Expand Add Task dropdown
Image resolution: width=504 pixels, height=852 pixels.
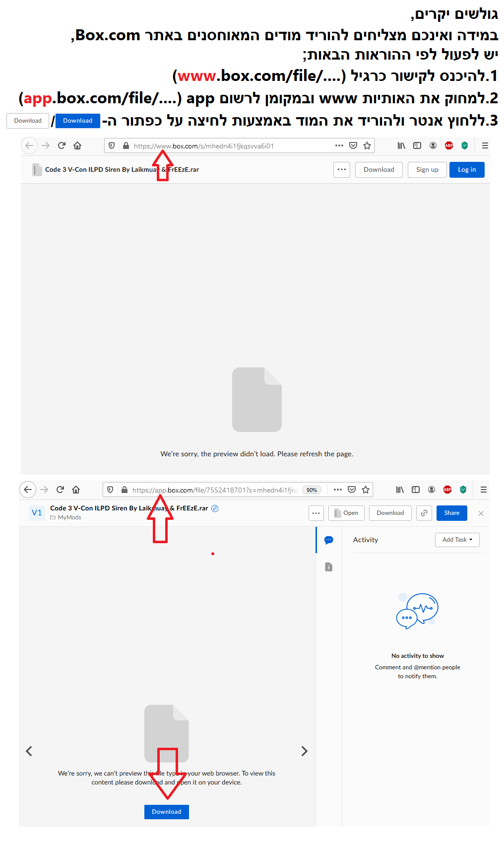coord(457,540)
